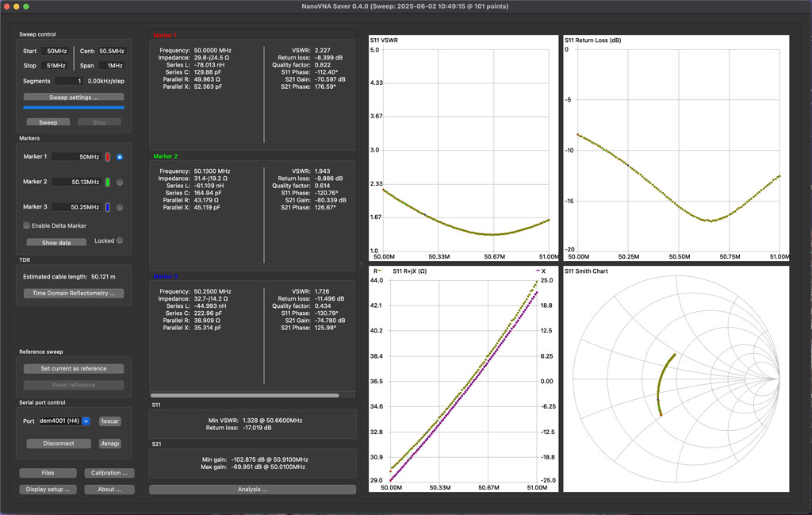Screen dimensions: 812x515
Task: Open the serial Port dropdown
Action: click(x=65, y=421)
